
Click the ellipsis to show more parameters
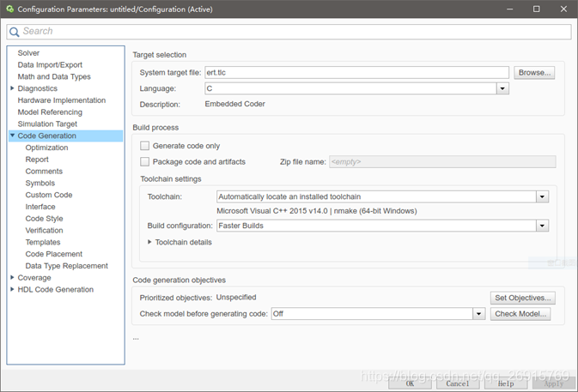click(136, 338)
